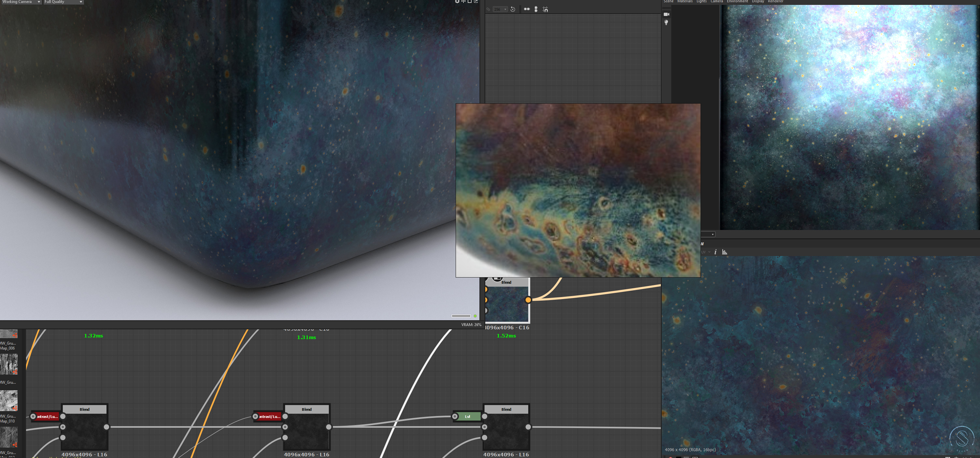Click the '1.32ms' timing label

coord(93,336)
